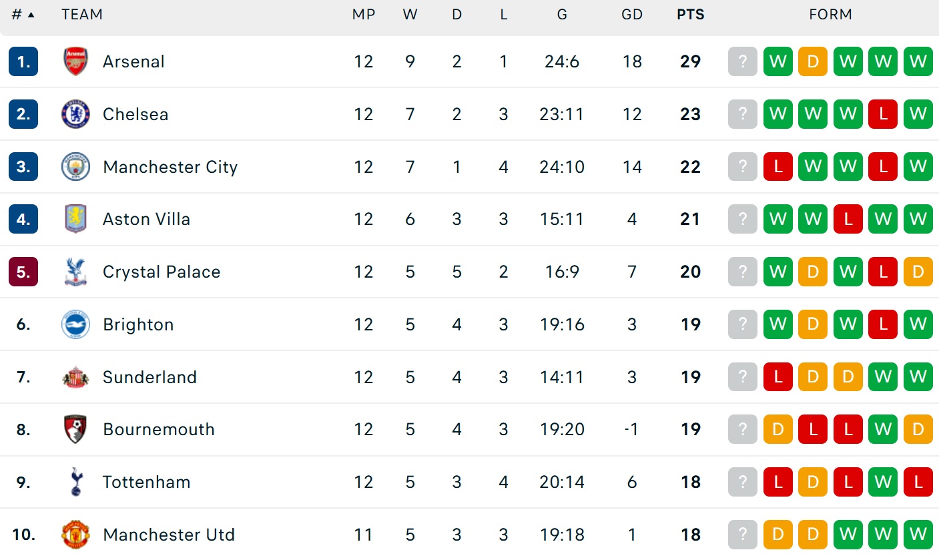The image size is (939, 560).
Task: Click the Aston Villa crest icon
Action: [x=75, y=219]
